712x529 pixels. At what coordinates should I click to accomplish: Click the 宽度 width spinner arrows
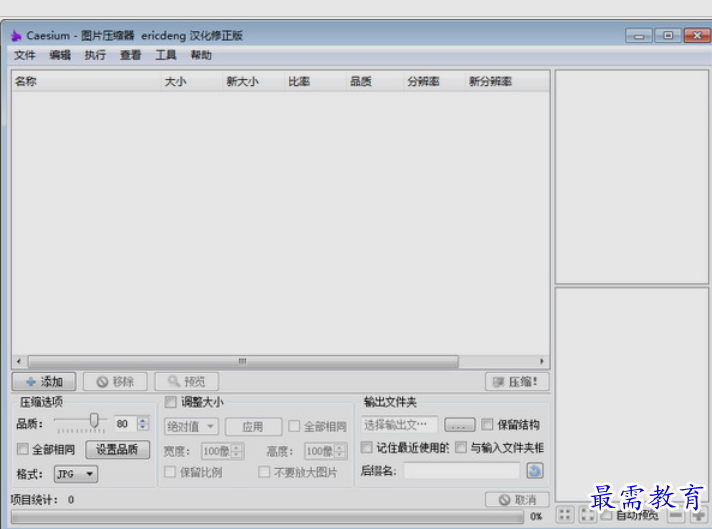point(237,451)
